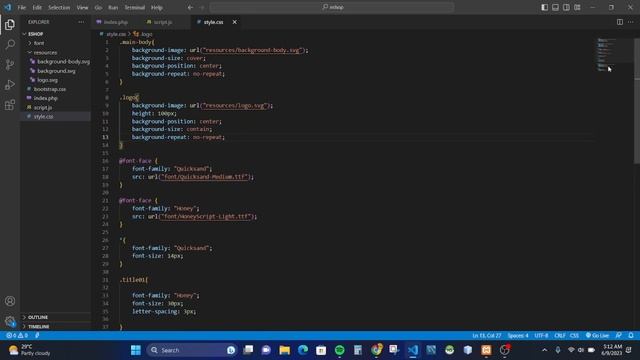The width and height of the screenshot is (640, 360).
Task: Open the Explorer view in activity bar
Action: pos(10,24)
